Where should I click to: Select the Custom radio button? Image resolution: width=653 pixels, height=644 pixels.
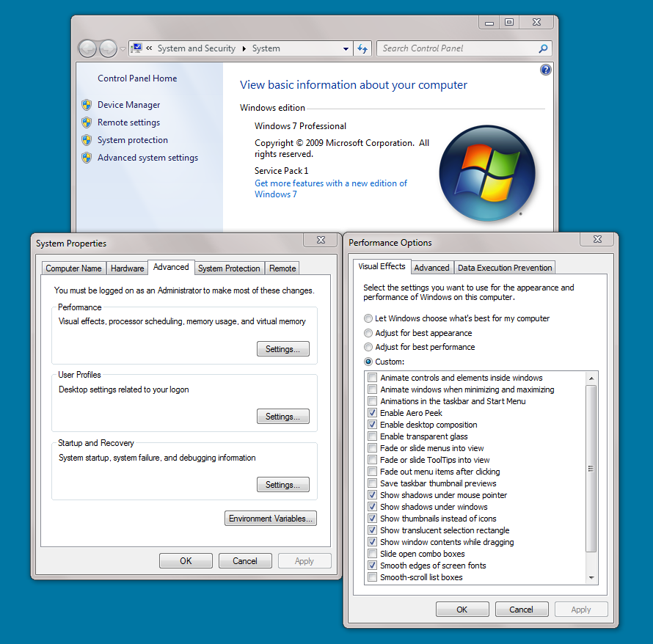click(x=368, y=362)
